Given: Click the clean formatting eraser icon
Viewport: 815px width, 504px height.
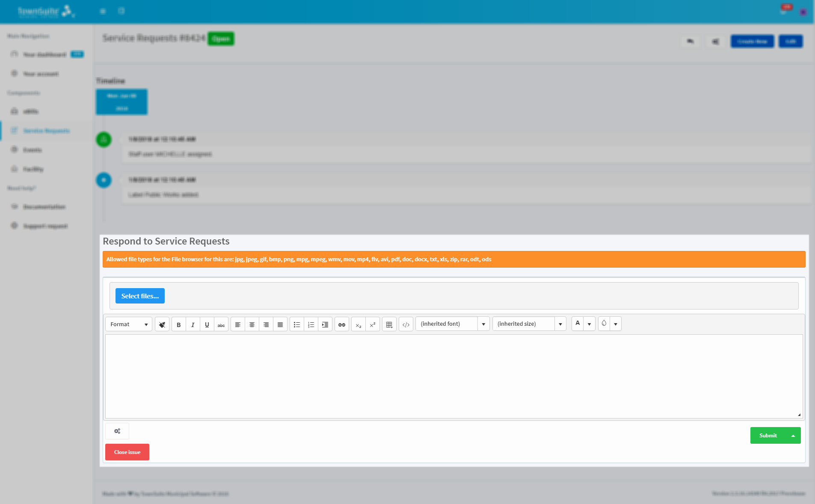Looking at the screenshot, I should click(x=162, y=324).
